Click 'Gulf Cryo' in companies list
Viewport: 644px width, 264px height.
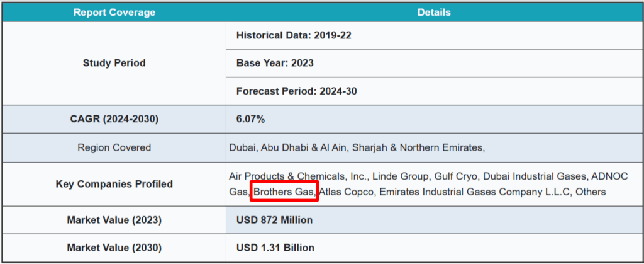pos(455,177)
